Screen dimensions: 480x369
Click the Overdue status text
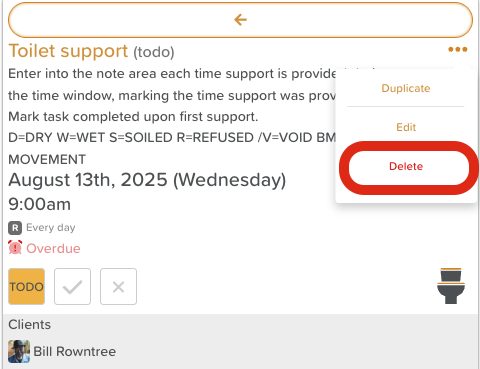[53, 248]
